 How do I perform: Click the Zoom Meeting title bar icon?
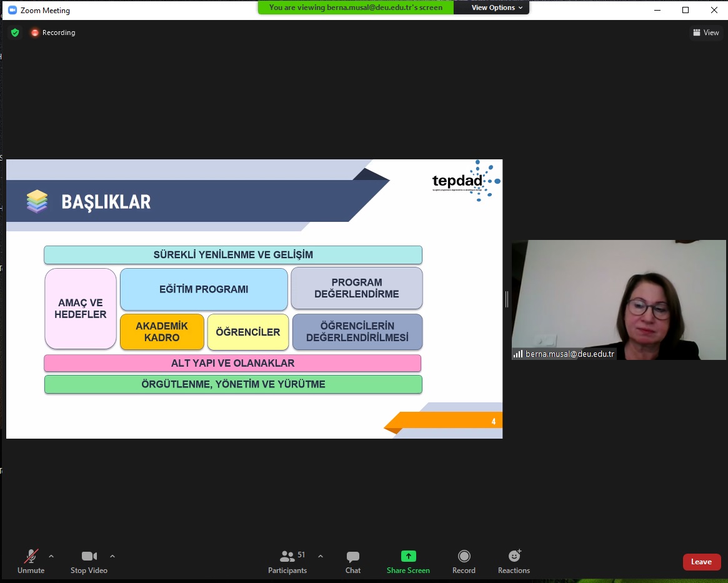tap(12, 11)
